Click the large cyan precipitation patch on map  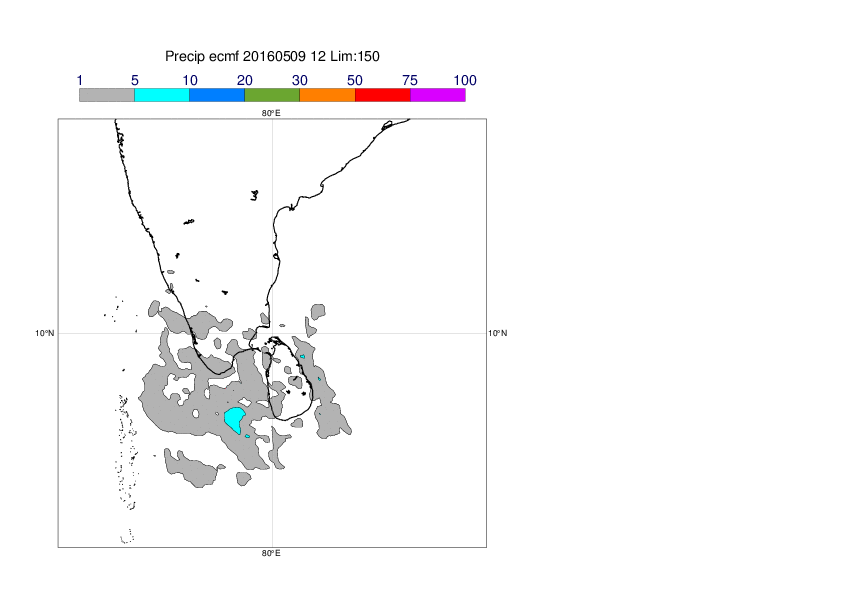point(234,419)
